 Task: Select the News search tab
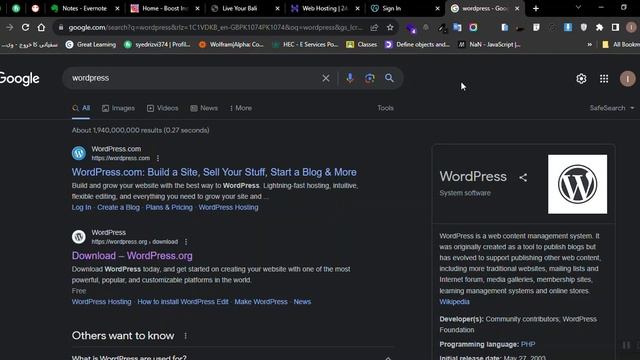[204, 108]
